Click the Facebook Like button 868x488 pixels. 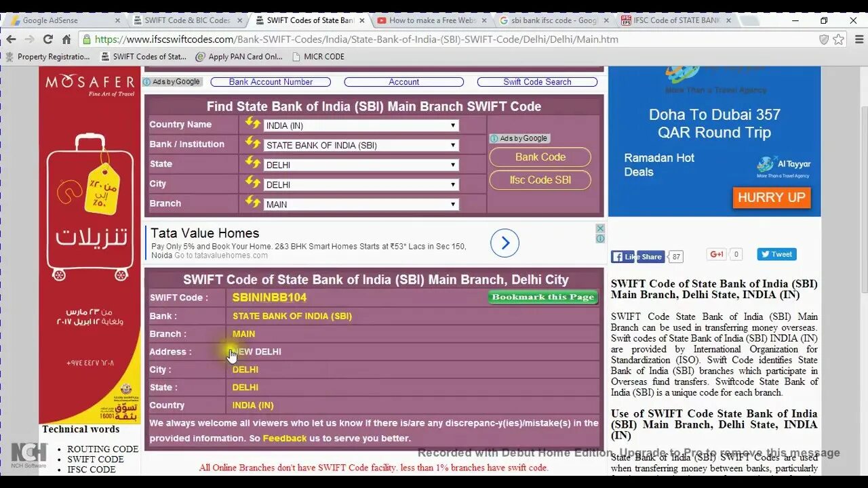tap(623, 257)
